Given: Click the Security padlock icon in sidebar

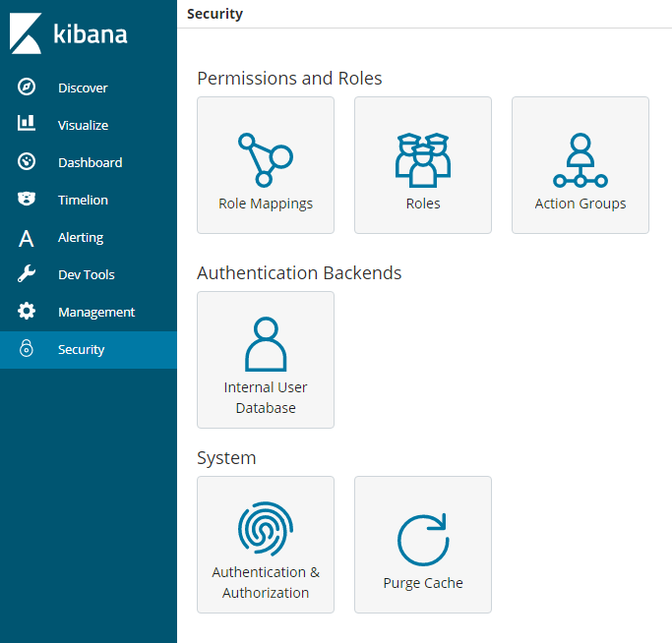Looking at the screenshot, I should pyautogui.click(x=27, y=349).
